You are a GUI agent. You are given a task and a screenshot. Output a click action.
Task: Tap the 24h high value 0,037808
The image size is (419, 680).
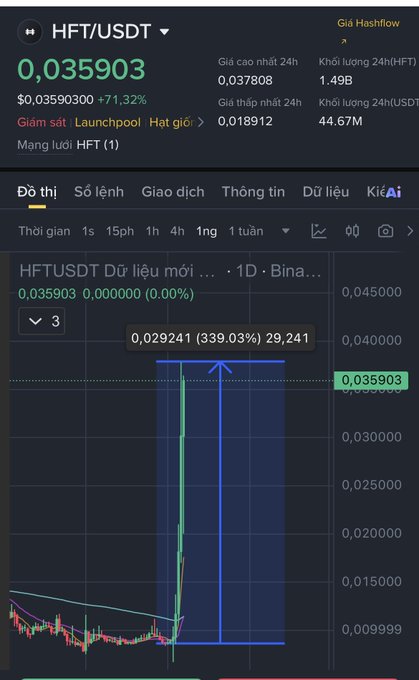click(245, 80)
